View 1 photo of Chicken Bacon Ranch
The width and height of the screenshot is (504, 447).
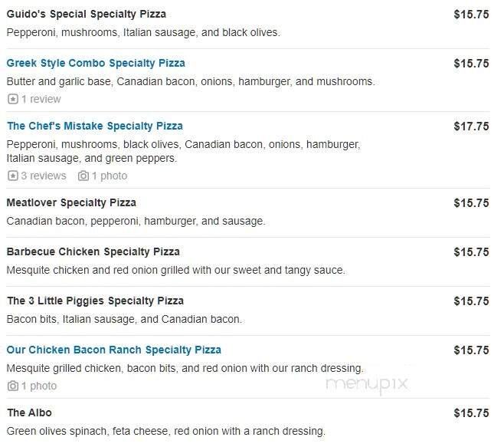(x=38, y=386)
